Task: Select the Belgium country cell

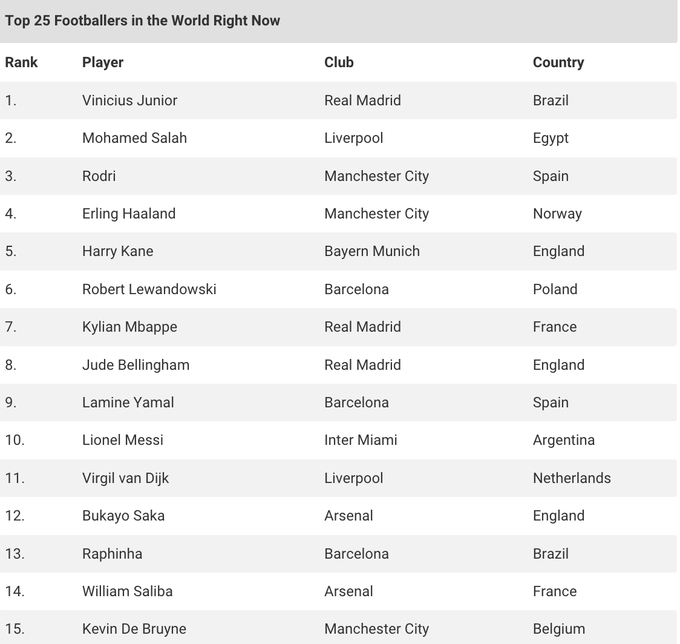Action: tap(559, 629)
